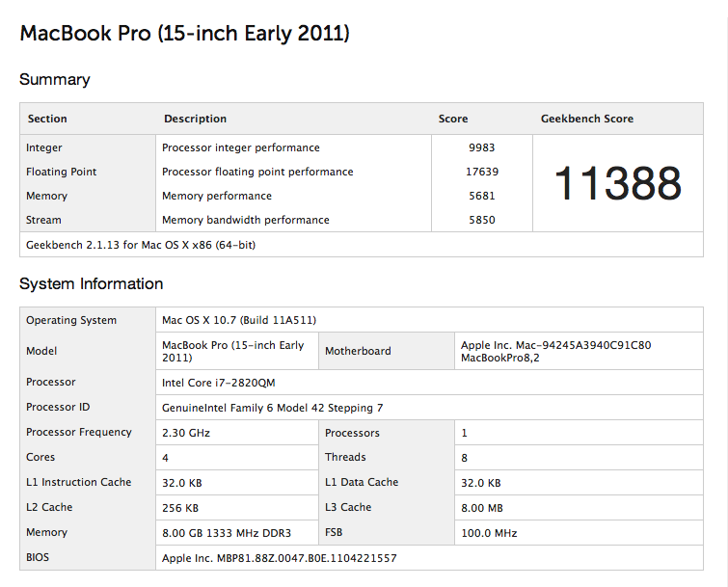
Task: Select the 'Score' column header
Action: 453,119
